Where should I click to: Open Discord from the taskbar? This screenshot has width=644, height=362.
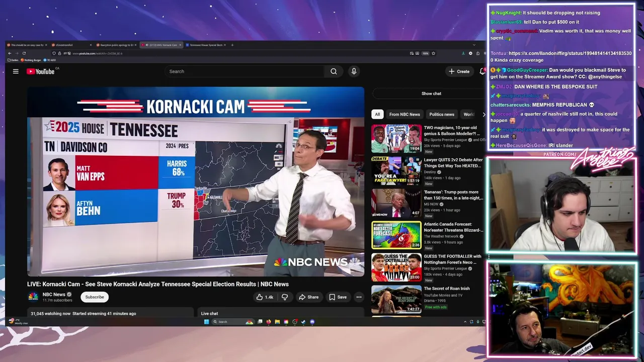[x=312, y=322]
